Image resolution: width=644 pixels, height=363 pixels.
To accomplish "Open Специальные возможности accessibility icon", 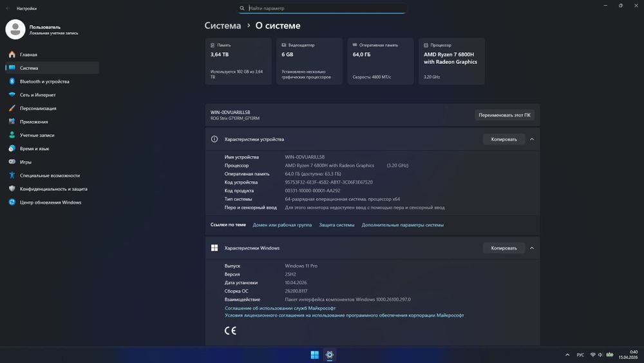I will point(12,175).
